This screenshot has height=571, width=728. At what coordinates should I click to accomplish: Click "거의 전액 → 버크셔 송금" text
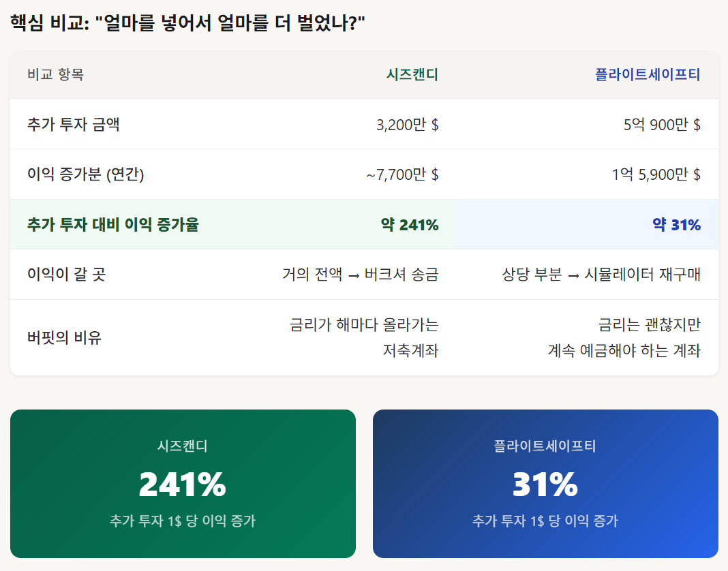pyautogui.click(x=360, y=275)
